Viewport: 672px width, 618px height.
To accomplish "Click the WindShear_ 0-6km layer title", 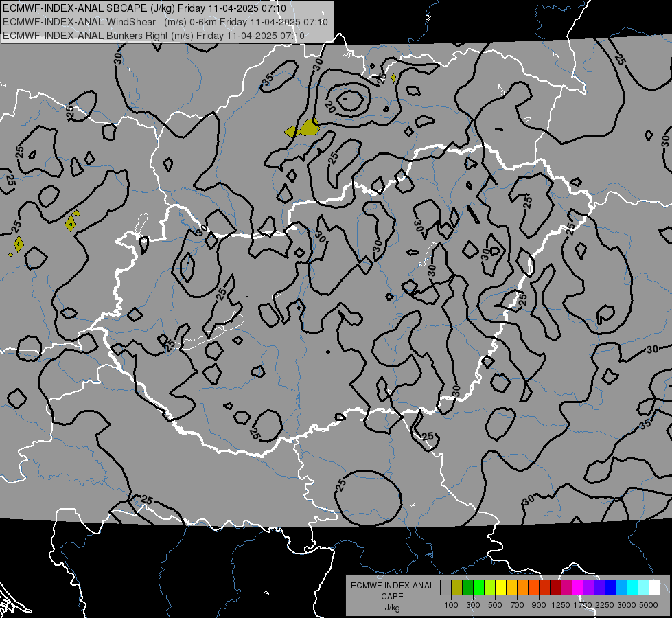I will coord(165,22).
